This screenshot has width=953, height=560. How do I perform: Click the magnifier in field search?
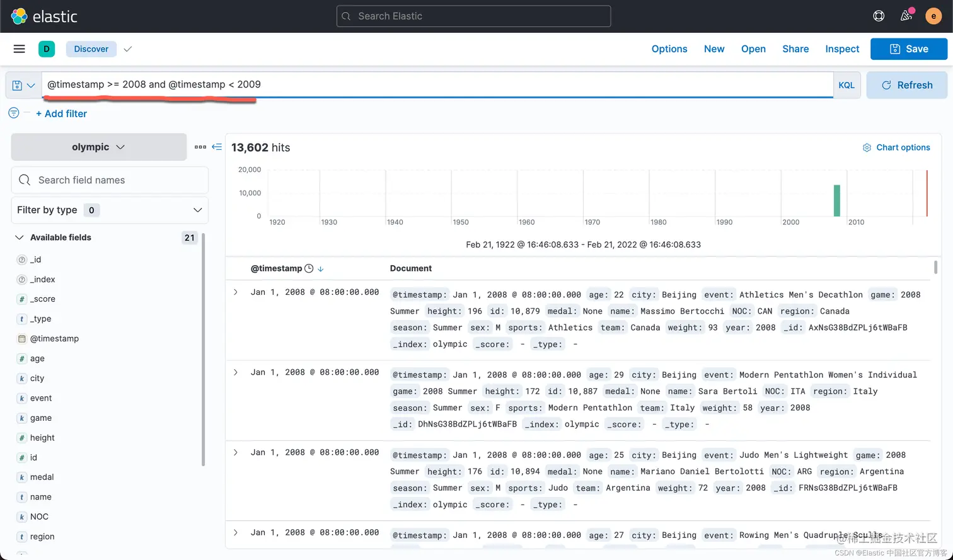[x=25, y=180]
